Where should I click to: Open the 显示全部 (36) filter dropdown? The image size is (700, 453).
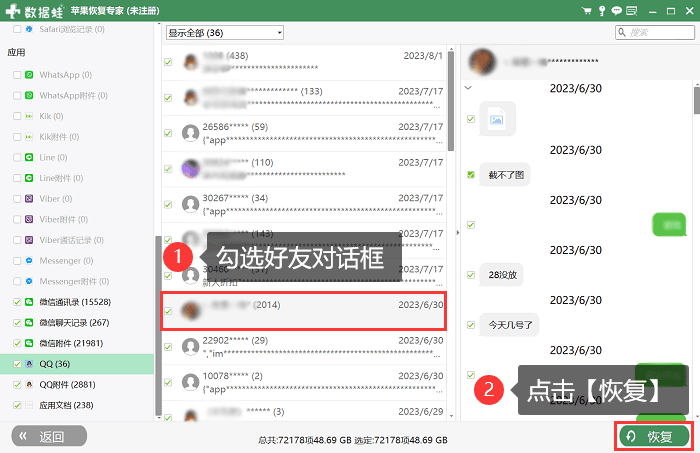click(x=225, y=33)
